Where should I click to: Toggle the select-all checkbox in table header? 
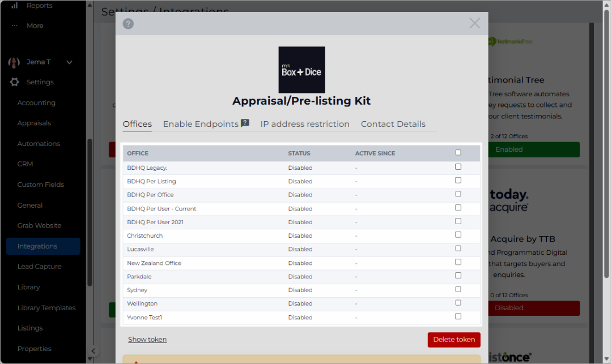pyautogui.click(x=458, y=152)
